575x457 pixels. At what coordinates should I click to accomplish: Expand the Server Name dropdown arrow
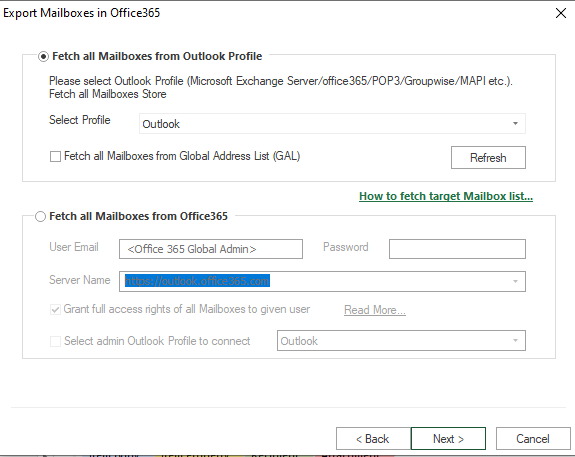point(515,281)
